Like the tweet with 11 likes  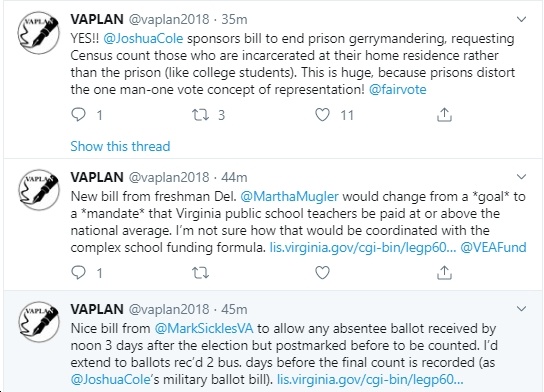click(x=322, y=115)
